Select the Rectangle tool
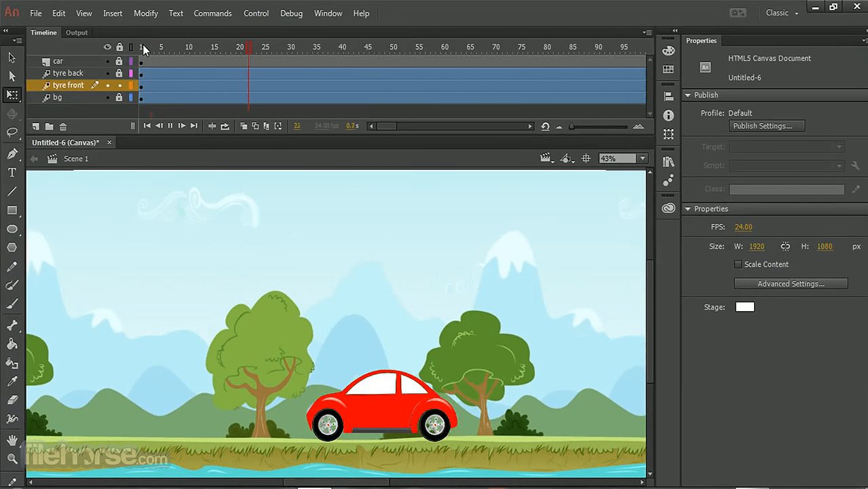 [x=11, y=210]
